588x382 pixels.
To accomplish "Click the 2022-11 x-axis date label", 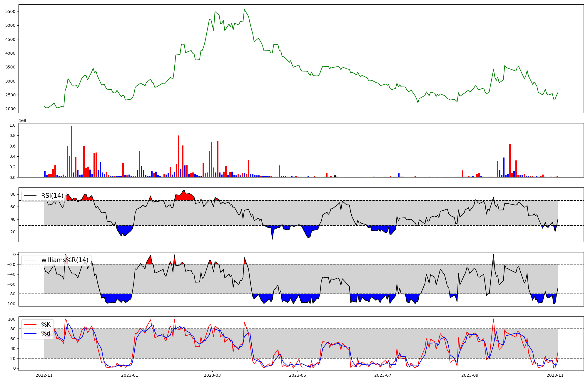I will click(44, 375).
